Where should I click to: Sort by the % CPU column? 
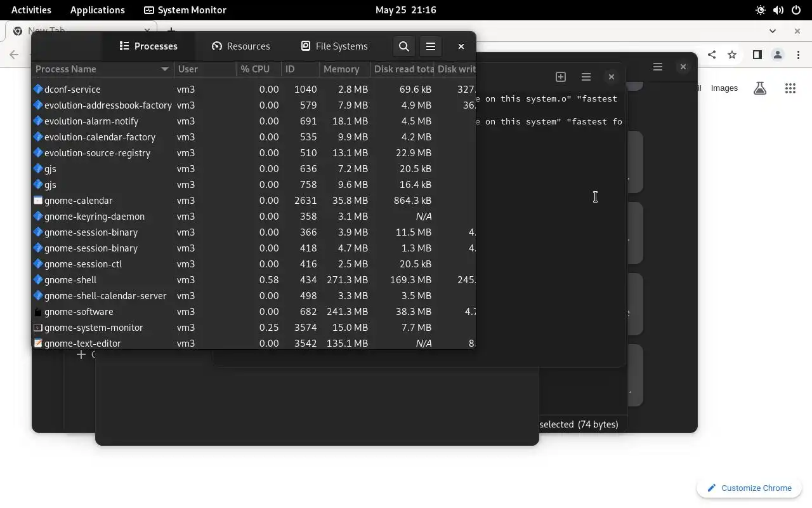pyautogui.click(x=259, y=69)
